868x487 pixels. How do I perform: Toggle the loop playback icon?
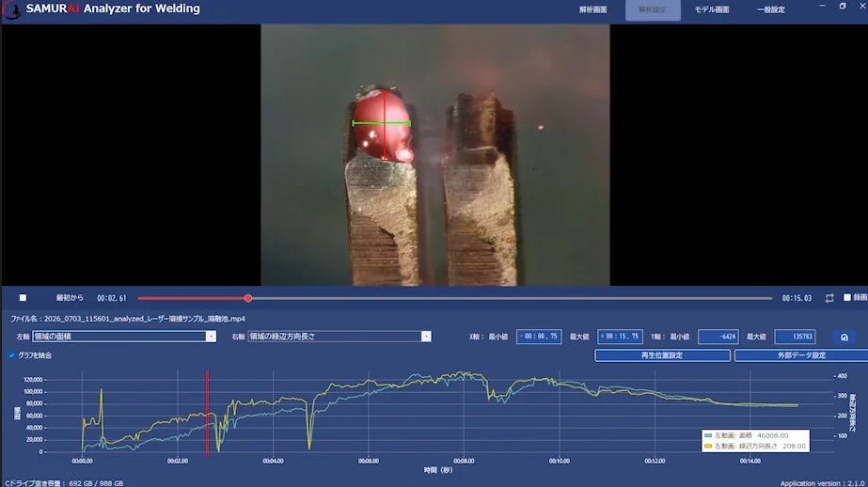(x=829, y=298)
